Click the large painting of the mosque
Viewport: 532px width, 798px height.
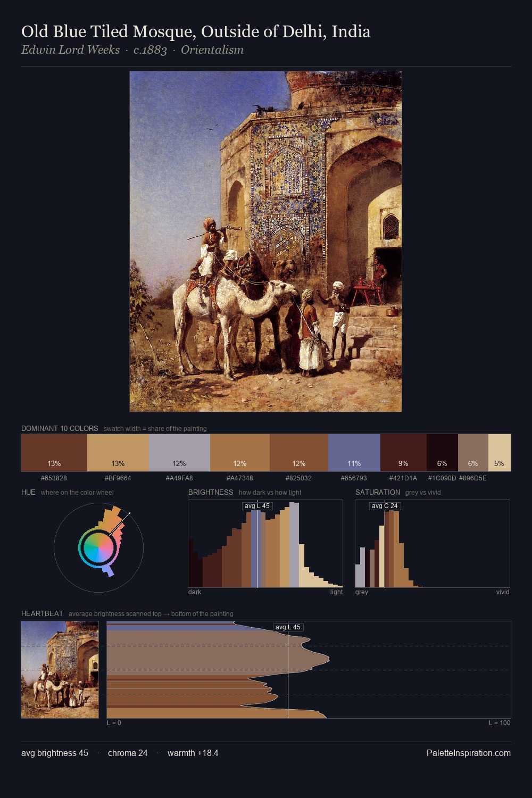point(265,242)
